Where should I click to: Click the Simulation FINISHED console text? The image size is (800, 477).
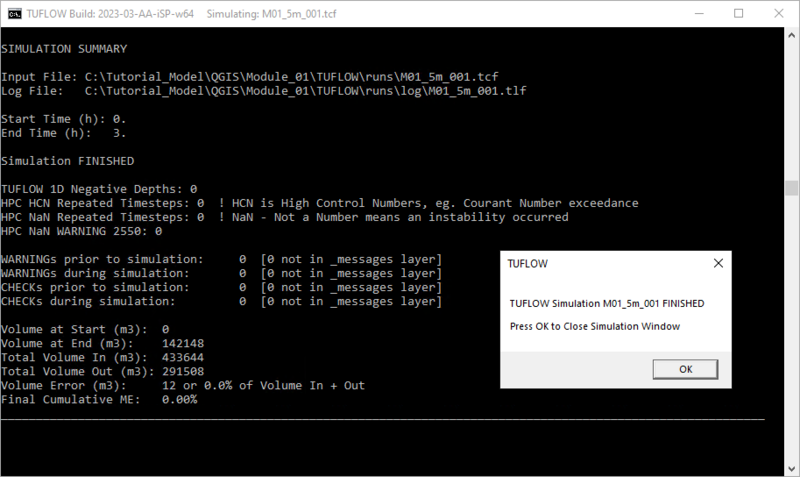click(68, 160)
